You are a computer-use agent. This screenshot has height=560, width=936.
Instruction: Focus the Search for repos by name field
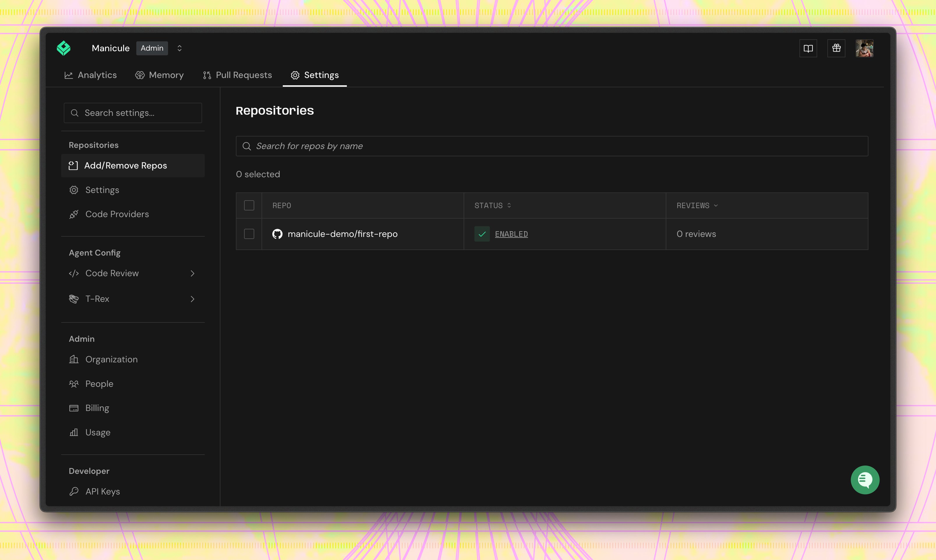(552, 146)
